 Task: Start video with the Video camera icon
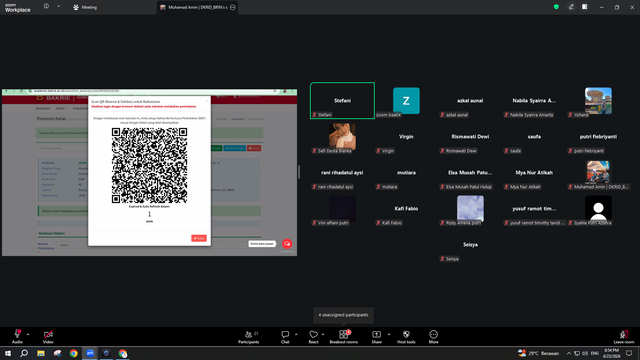[x=48, y=334]
